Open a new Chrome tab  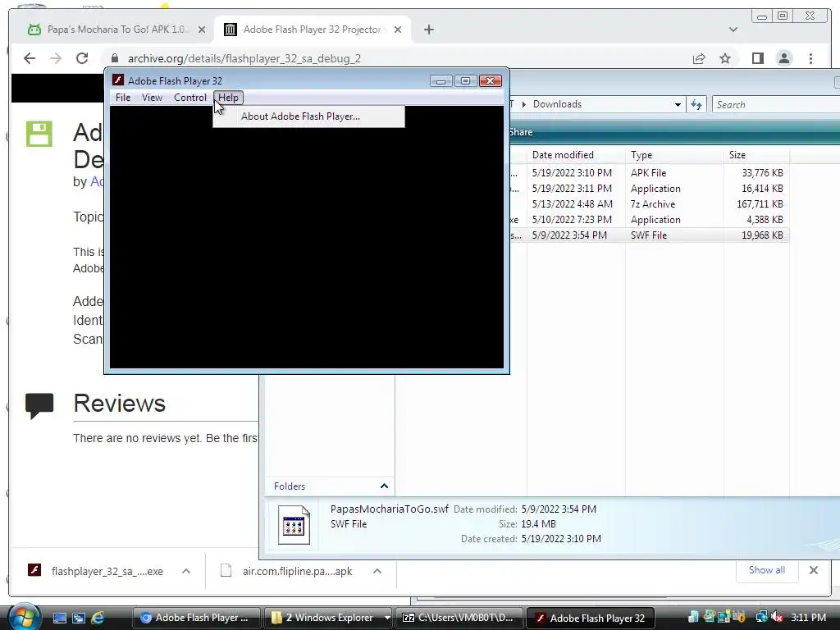[x=428, y=30]
